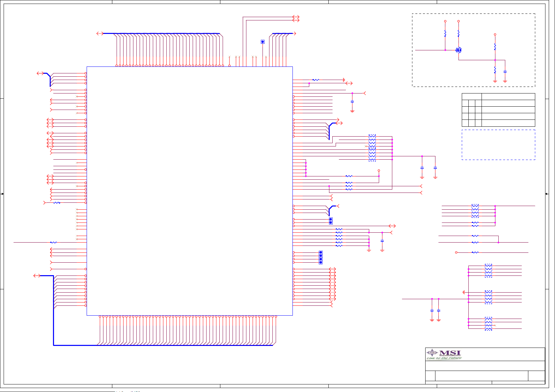The image size is (555, 392).
Task: Select the bus port at the top-left bus start
Action: 100,33
